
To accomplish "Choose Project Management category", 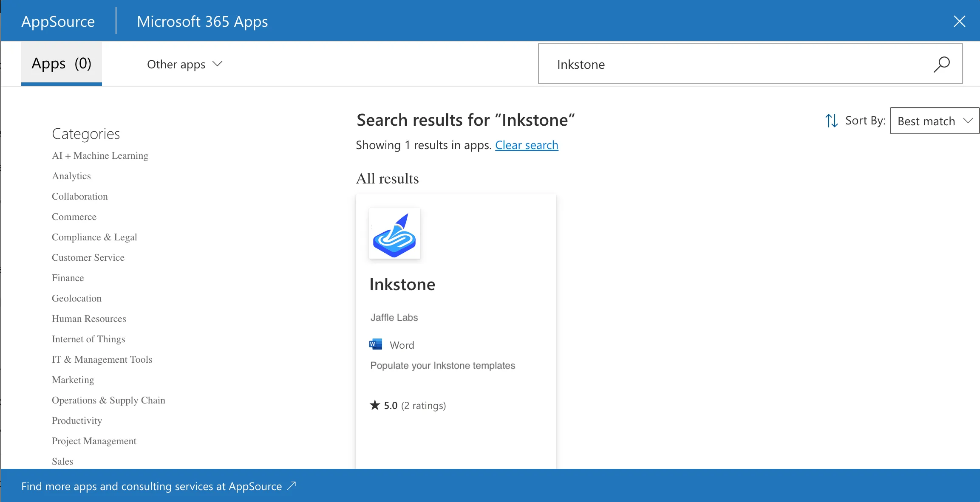I will pyautogui.click(x=94, y=441).
